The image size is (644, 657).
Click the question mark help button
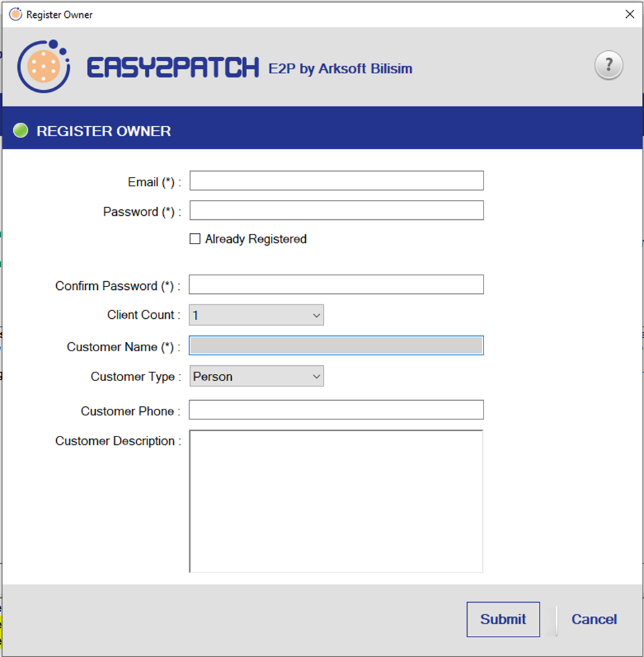[608, 65]
